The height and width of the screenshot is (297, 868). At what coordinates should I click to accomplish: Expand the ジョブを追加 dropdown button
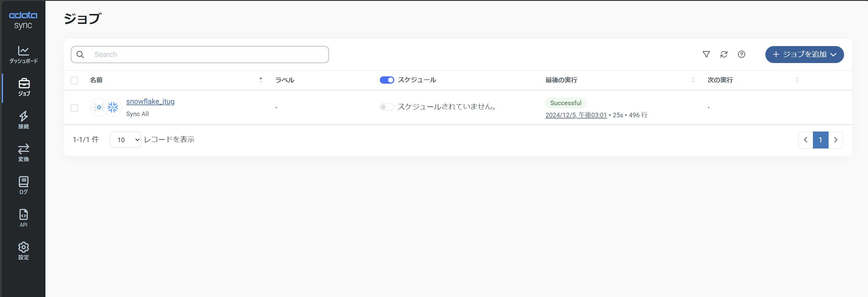click(x=804, y=55)
